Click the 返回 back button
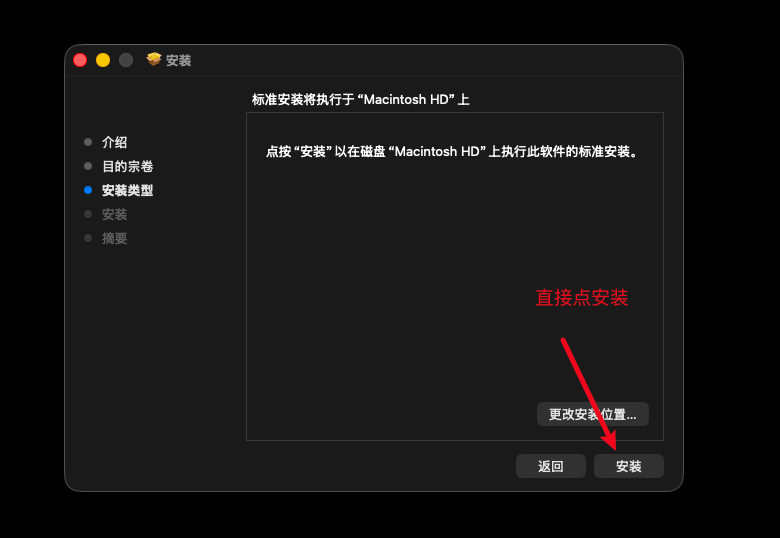 [x=551, y=466]
